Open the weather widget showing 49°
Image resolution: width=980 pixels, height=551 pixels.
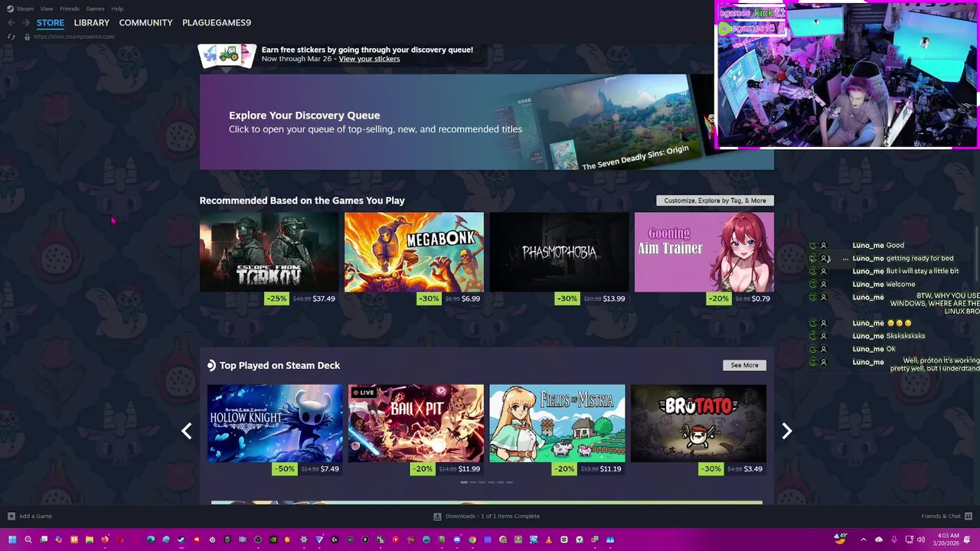click(841, 539)
